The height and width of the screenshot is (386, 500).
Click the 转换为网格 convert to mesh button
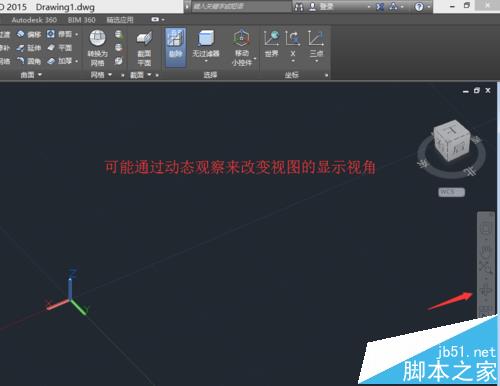click(x=97, y=48)
